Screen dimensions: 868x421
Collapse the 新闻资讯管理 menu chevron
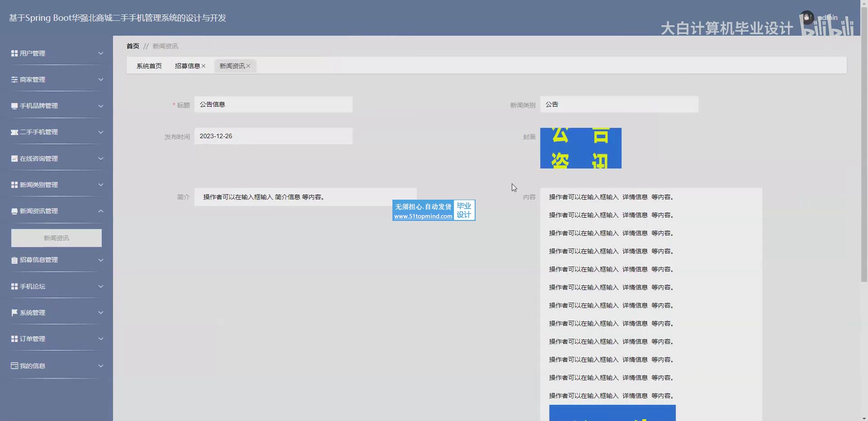101,211
